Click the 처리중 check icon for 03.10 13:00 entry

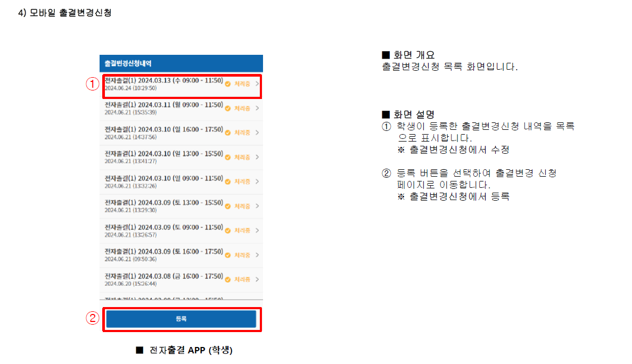(227, 158)
